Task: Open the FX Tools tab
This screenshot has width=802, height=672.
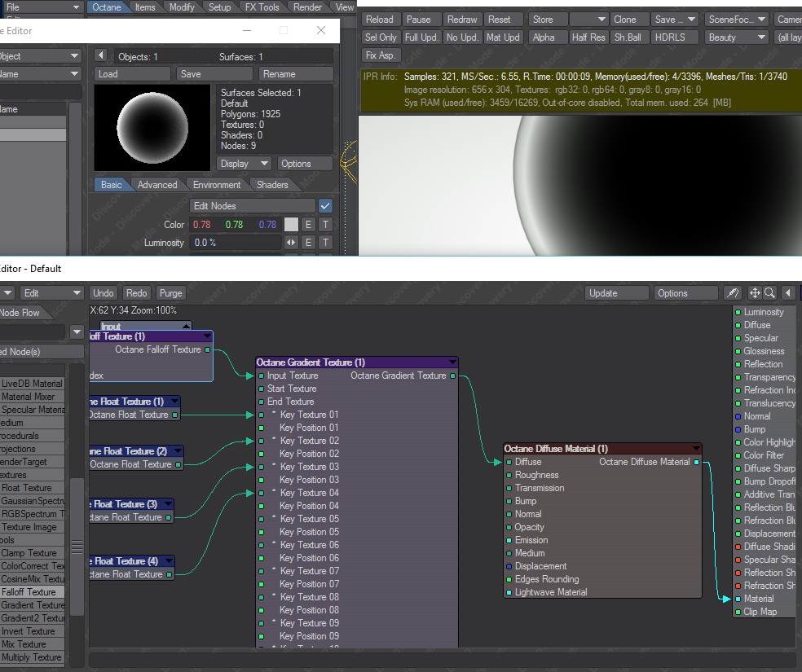Action: [x=262, y=7]
